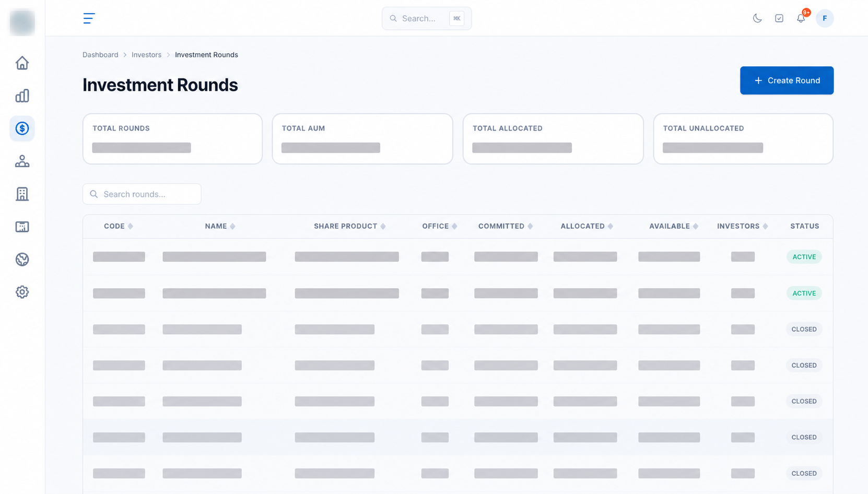
Task: Sort table by Office column
Action: [x=440, y=226]
